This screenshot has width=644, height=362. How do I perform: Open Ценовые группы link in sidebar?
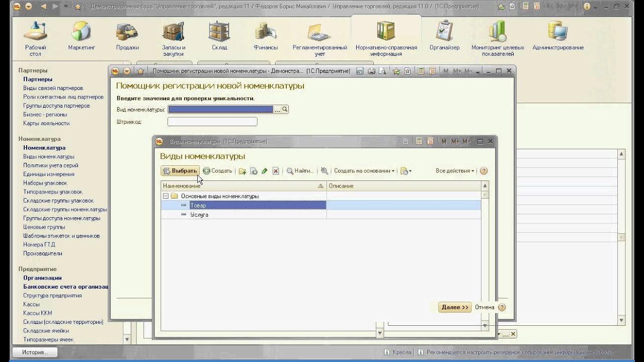tap(44, 227)
